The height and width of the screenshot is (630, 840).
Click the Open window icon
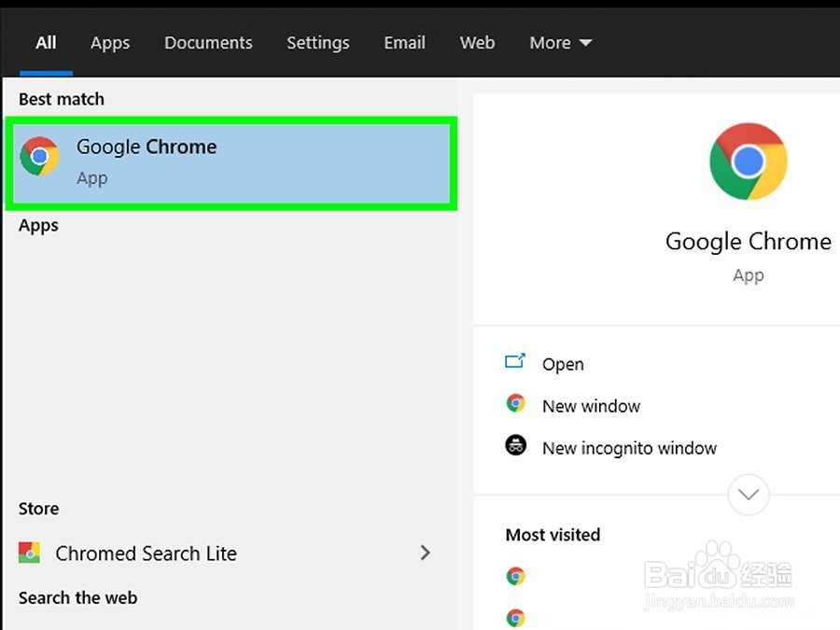coord(515,362)
